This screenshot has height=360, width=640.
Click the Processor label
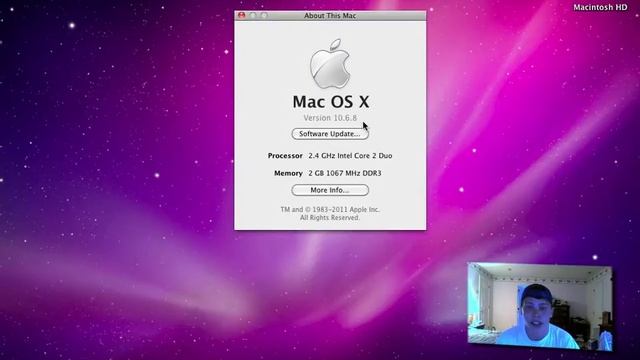[x=285, y=156]
